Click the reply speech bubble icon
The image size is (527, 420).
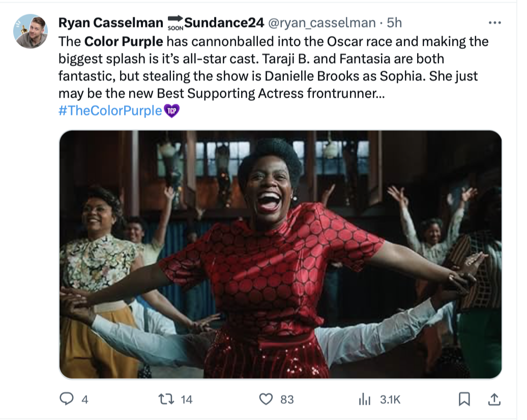[67, 399]
